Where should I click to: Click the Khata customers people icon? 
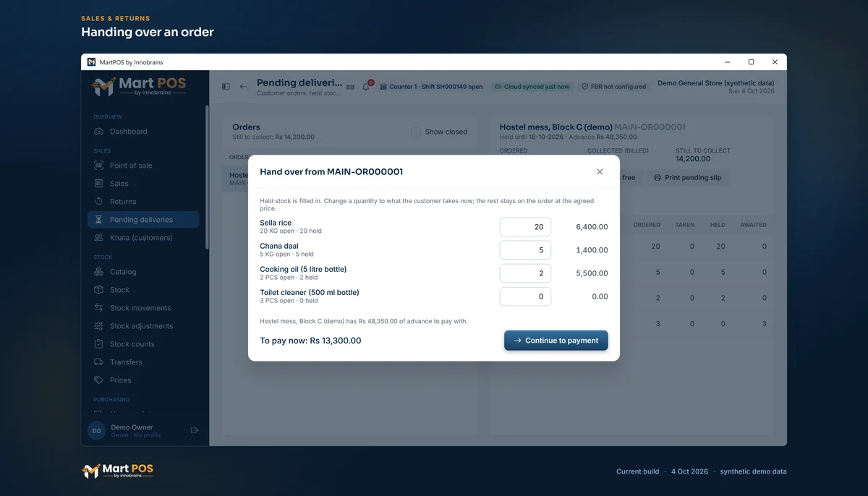point(98,238)
